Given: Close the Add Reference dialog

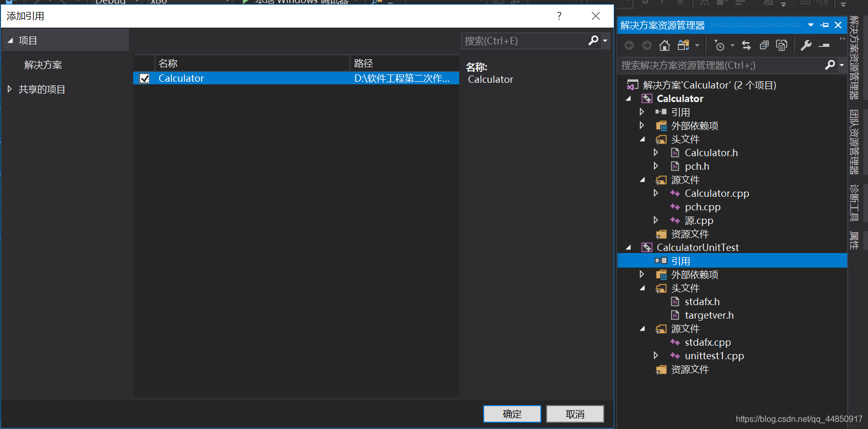Looking at the screenshot, I should click(x=596, y=16).
